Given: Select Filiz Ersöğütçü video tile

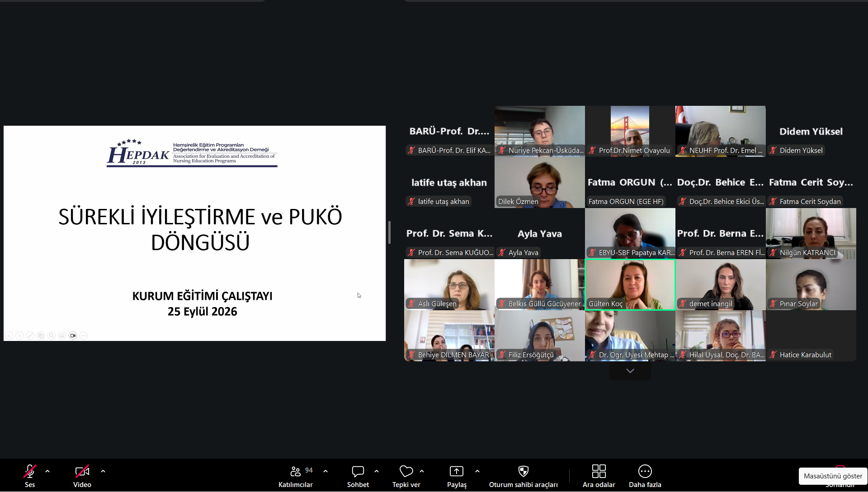Looking at the screenshot, I should tap(540, 336).
